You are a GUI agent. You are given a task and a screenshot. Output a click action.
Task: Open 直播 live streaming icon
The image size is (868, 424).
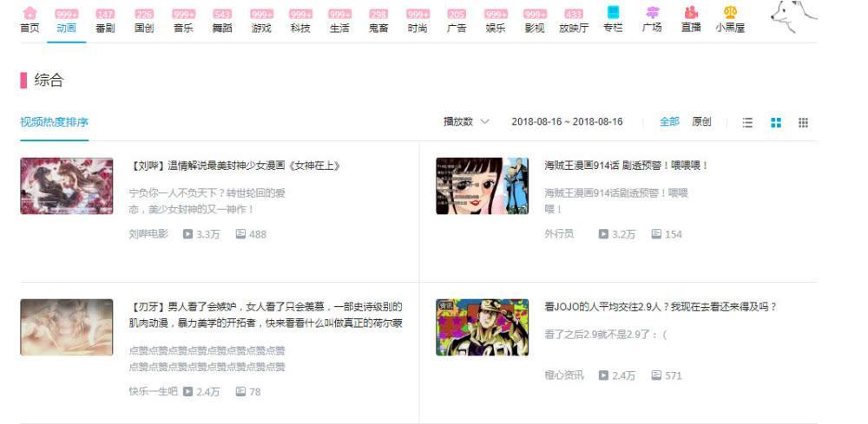[691, 12]
